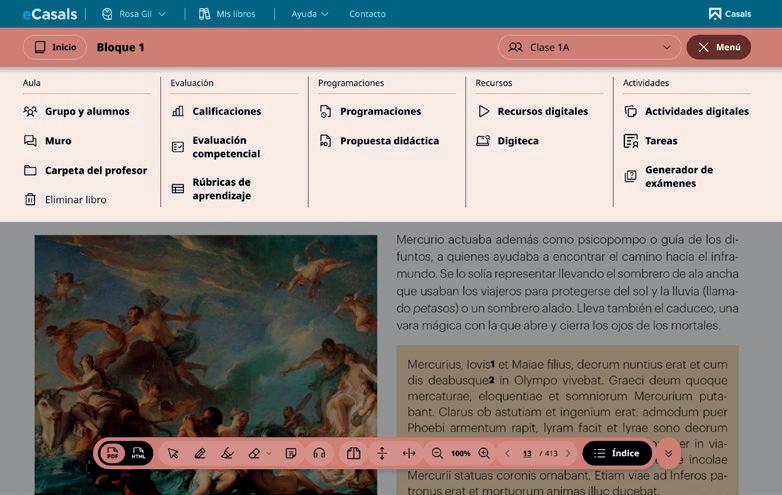Click the Bloque 1 title
782x495 pixels.
[120, 47]
